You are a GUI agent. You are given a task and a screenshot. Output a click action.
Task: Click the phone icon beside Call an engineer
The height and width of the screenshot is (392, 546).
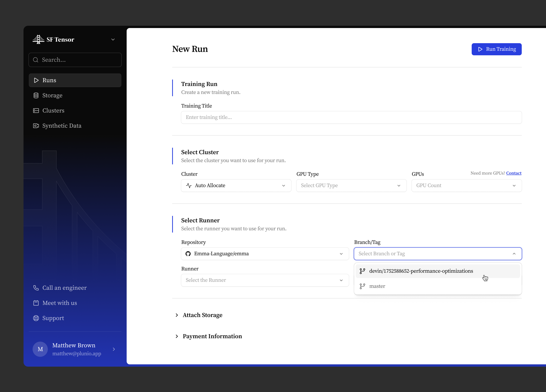pos(36,288)
